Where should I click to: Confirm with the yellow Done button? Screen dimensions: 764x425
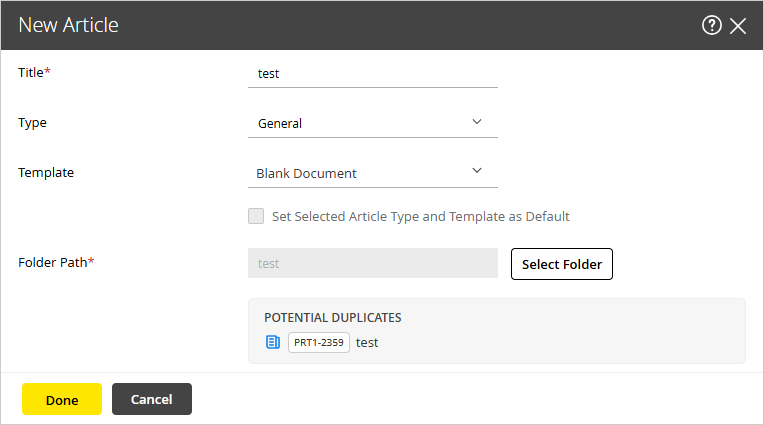(x=62, y=399)
